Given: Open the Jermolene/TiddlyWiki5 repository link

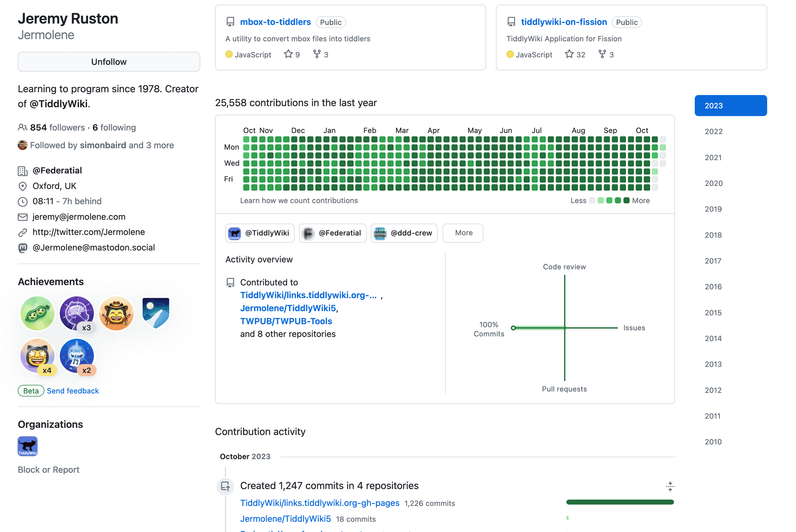Looking at the screenshot, I should 288,308.
